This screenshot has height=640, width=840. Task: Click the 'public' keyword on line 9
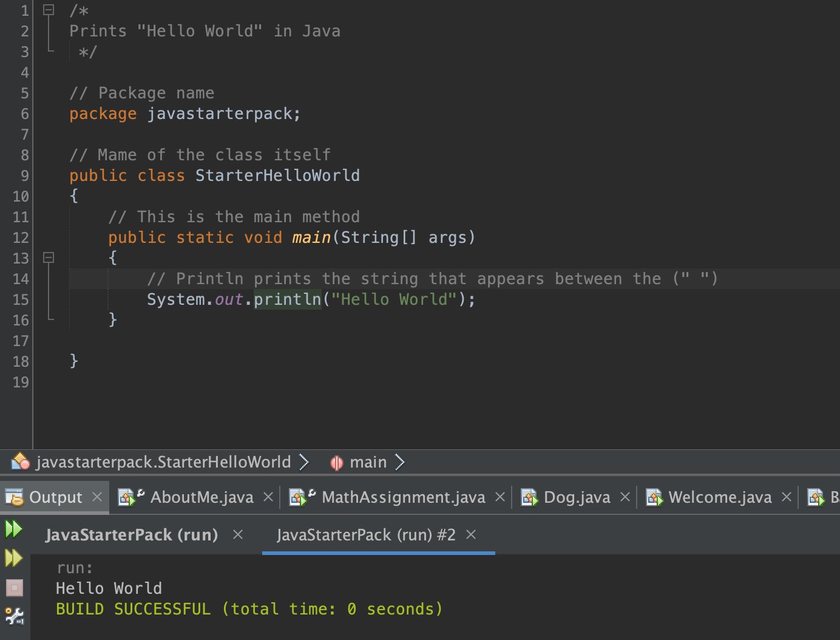pyautogui.click(x=98, y=175)
